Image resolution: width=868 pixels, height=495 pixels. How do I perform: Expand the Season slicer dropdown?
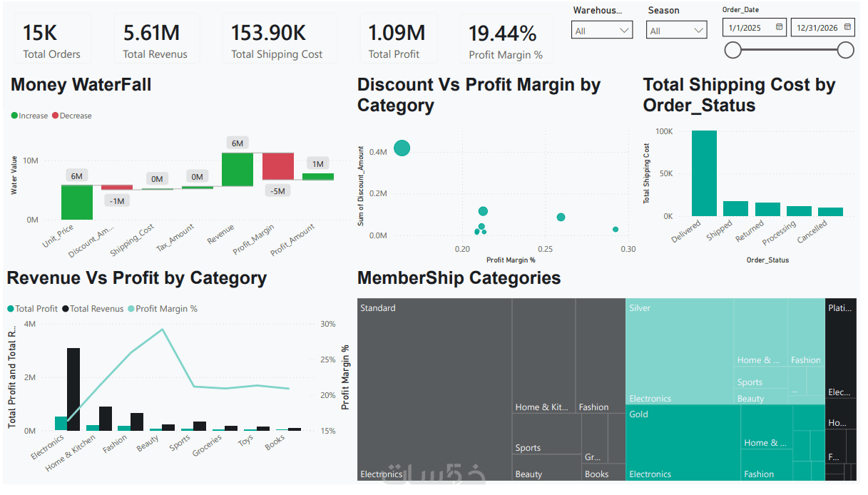pos(677,30)
